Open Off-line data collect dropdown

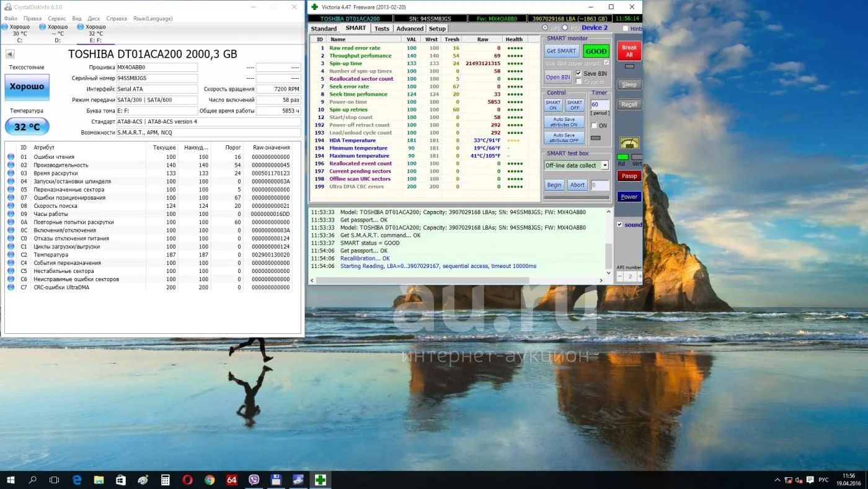(604, 165)
